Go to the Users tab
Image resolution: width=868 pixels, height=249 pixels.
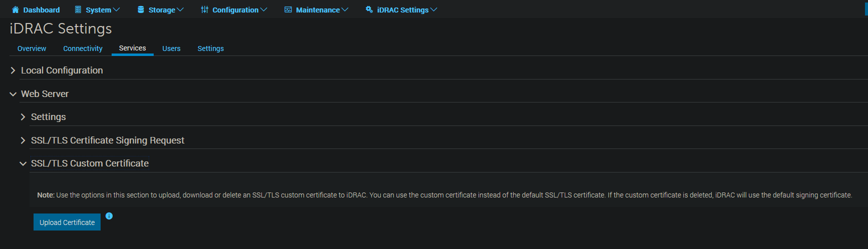[x=171, y=48]
